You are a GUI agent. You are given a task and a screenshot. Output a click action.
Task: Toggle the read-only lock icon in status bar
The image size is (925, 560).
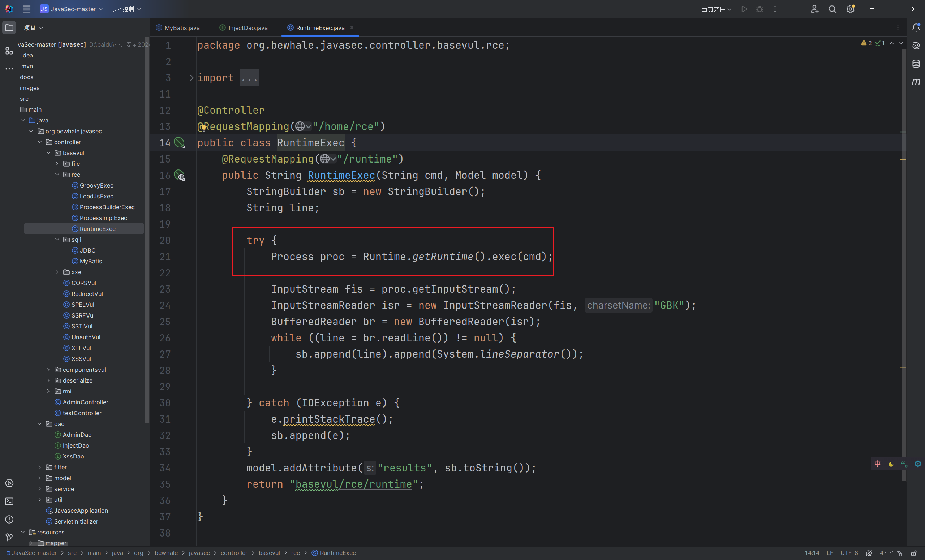click(x=914, y=553)
